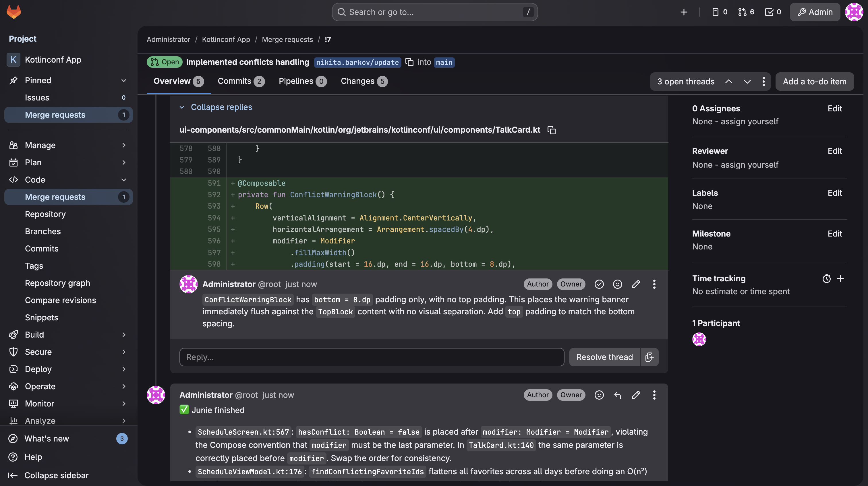This screenshot has width=868, height=486.
Task: Open the GitLab home logo
Action: [x=14, y=12]
